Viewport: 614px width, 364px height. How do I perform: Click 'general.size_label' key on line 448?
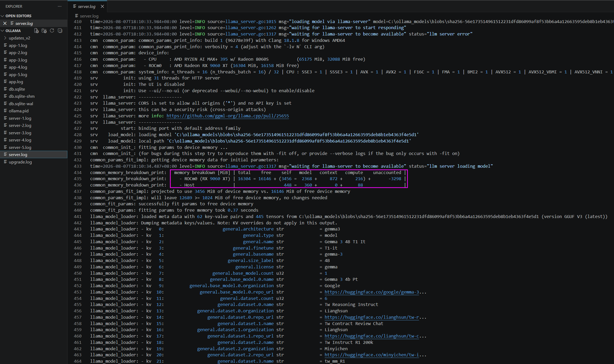point(251,260)
